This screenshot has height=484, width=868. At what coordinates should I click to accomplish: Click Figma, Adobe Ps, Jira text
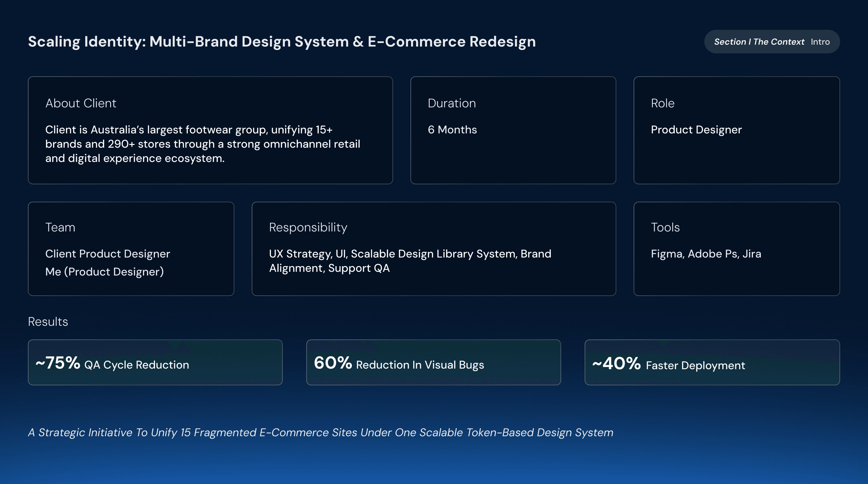(x=706, y=254)
